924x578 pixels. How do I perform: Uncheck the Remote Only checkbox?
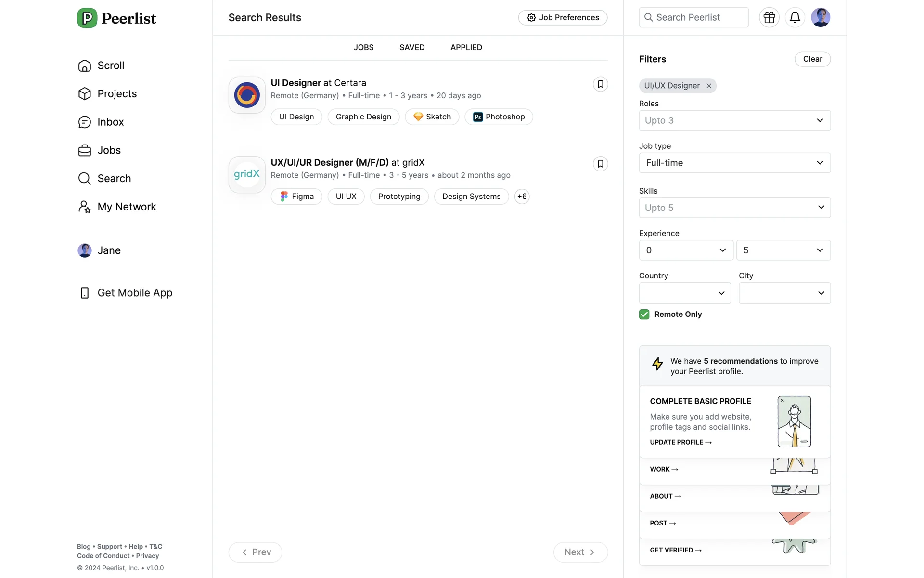click(x=644, y=315)
